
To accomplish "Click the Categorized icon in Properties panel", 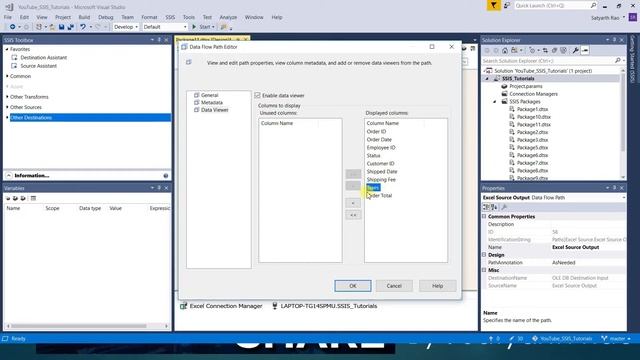I will [x=487, y=207].
